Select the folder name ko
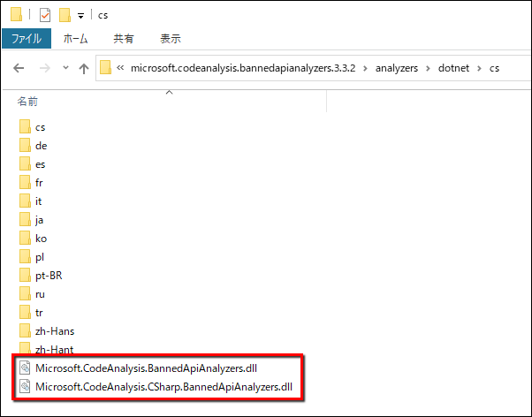 (x=41, y=239)
